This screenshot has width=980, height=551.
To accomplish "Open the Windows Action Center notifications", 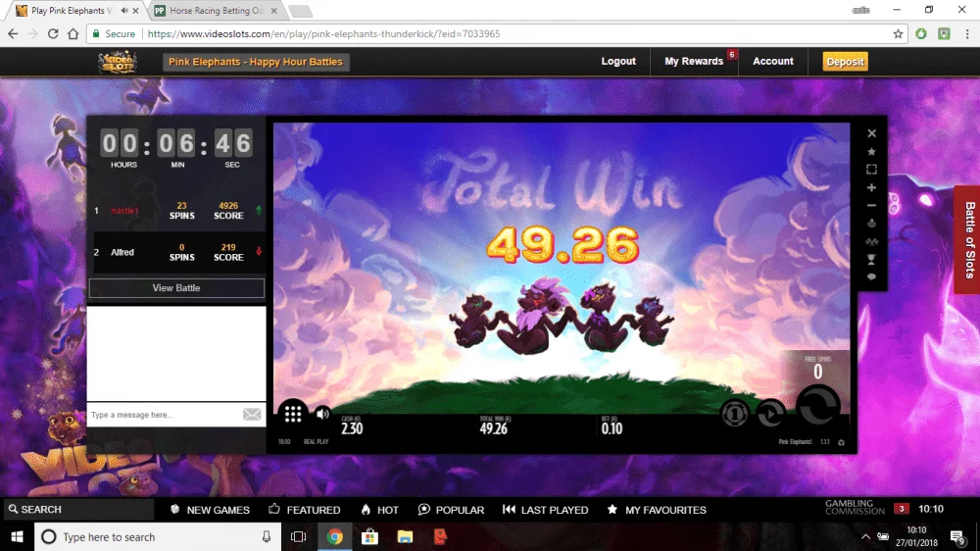I will (x=957, y=536).
